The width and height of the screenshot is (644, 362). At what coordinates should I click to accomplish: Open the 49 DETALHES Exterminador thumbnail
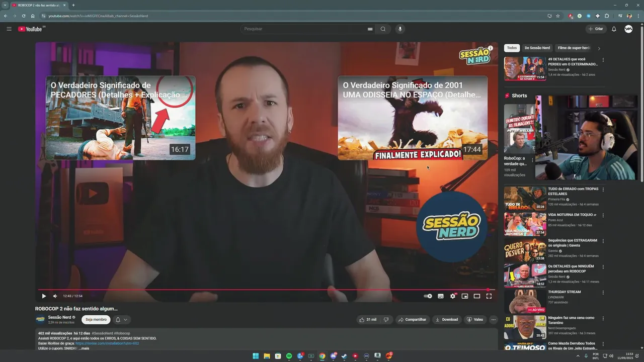(525, 68)
